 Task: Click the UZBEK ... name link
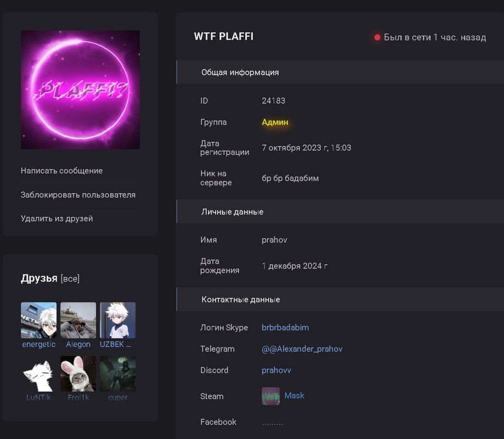tap(115, 345)
